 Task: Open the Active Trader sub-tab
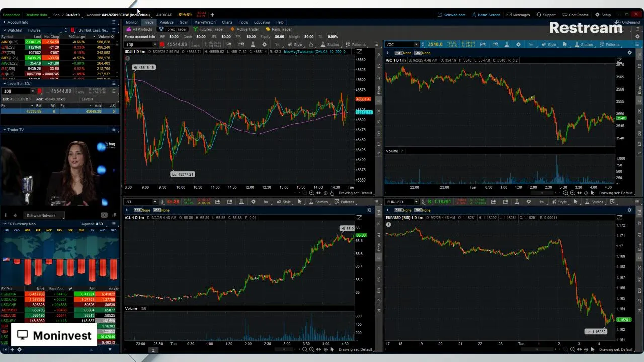[245, 29]
